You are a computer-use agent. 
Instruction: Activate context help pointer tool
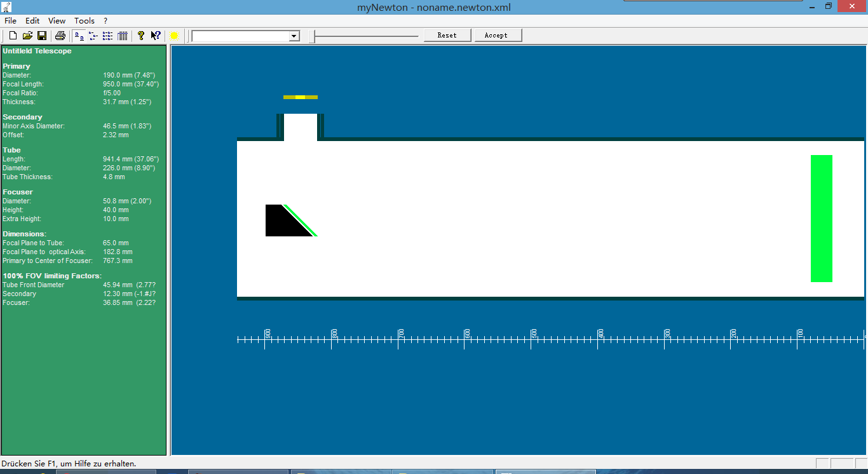(x=156, y=36)
